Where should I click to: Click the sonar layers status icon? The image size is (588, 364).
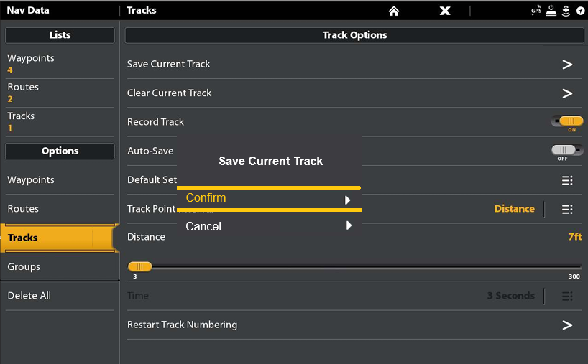click(566, 11)
